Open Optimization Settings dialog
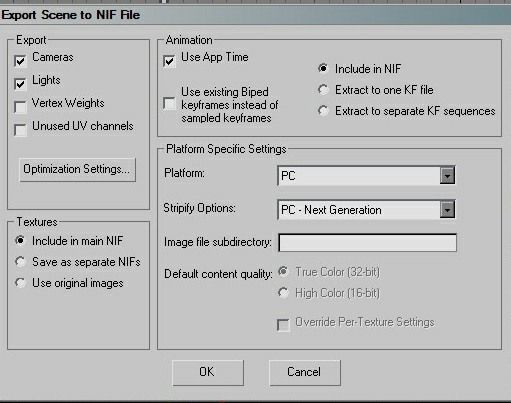The height and width of the screenshot is (403, 511). pyautogui.click(x=77, y=169)
